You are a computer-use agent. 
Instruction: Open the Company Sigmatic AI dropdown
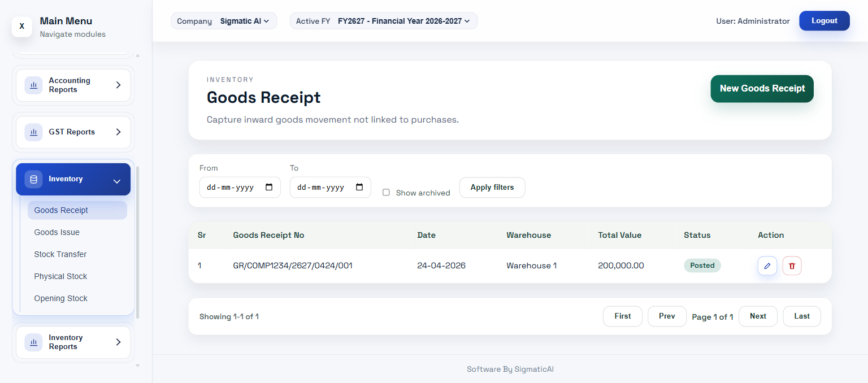(x=224, y=21)
